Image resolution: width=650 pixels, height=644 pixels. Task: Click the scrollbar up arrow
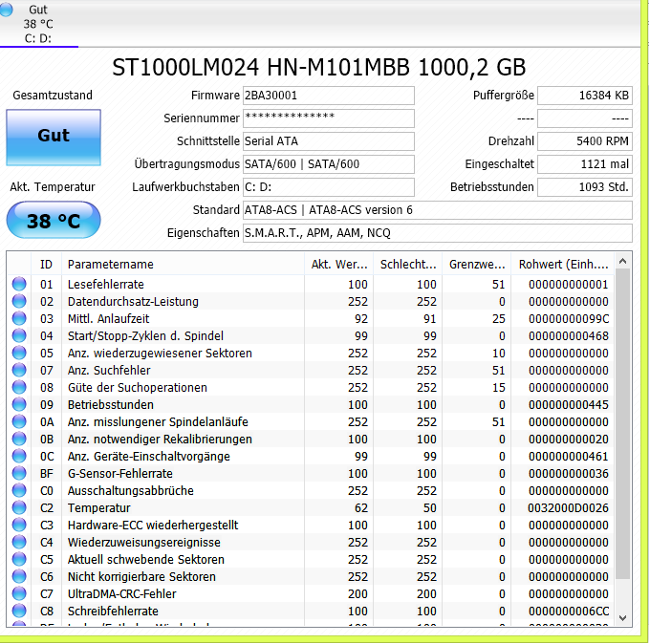pos(622,261)
